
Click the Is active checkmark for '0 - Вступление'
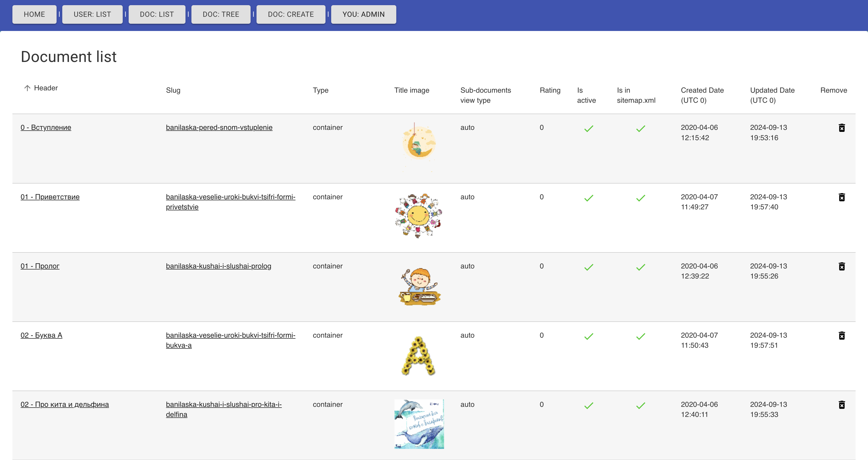tap(588, 129)
